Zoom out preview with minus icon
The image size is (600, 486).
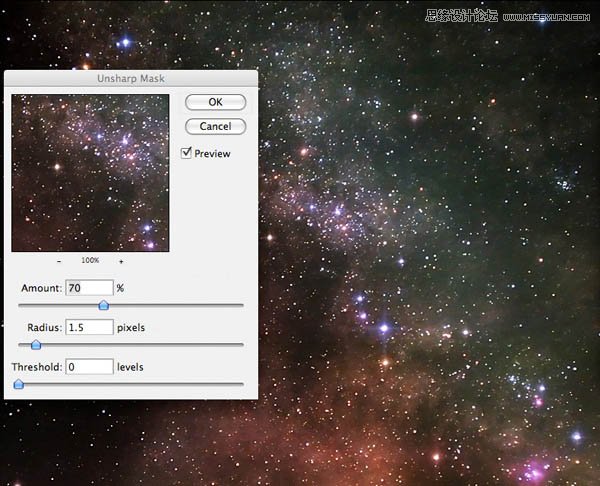59,261
